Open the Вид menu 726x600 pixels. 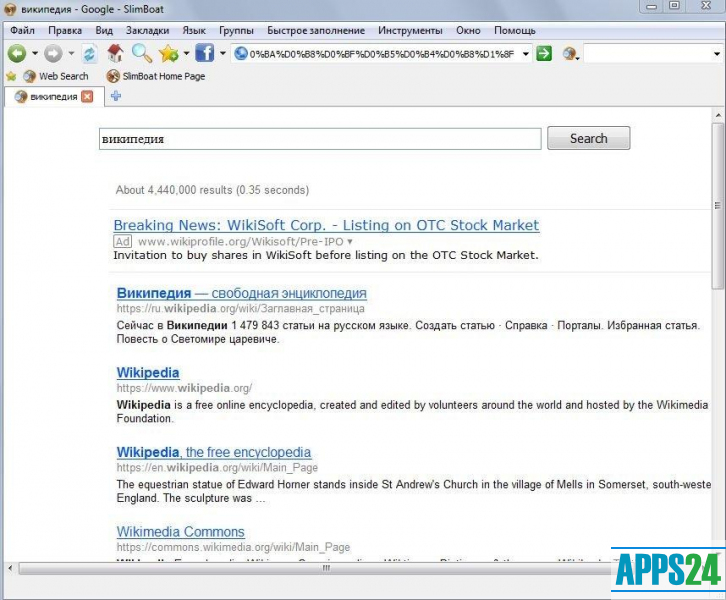[104, 31]
